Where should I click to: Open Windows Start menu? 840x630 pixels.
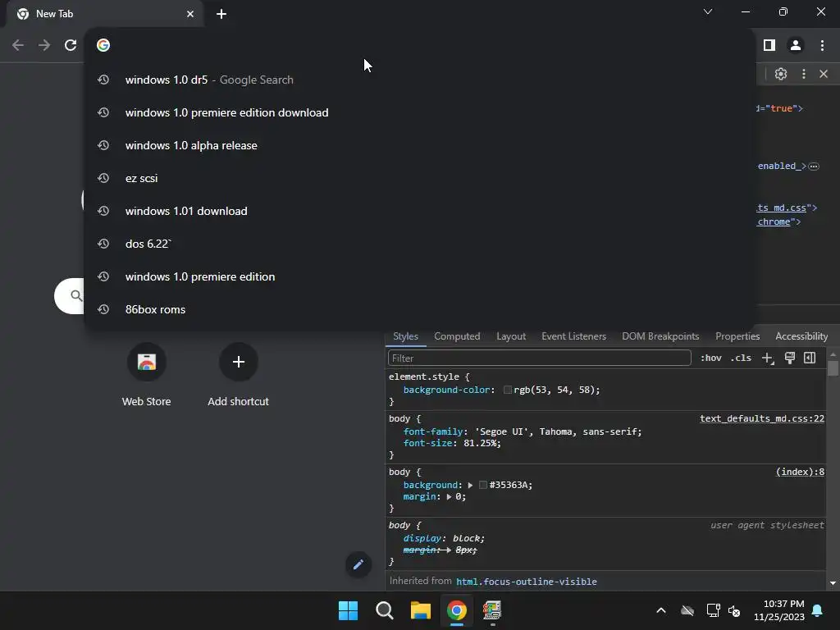pyautogui.click(x=348, y=610)
